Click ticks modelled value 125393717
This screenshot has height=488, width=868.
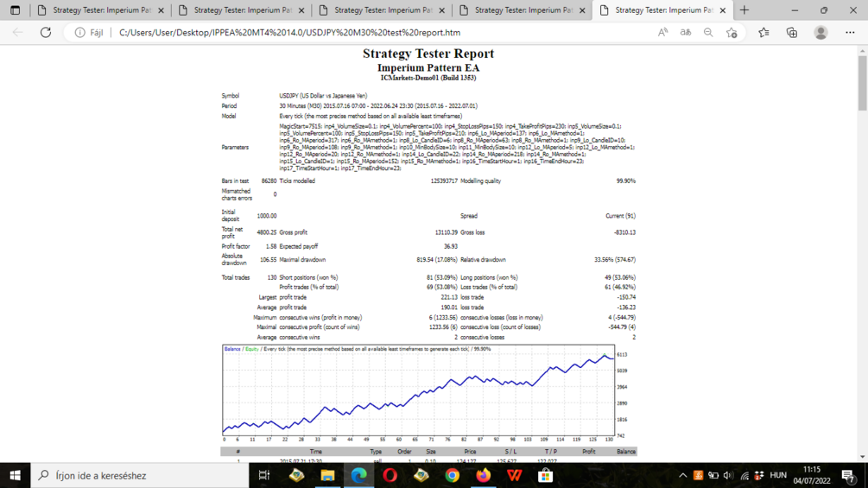coord(444,181)
